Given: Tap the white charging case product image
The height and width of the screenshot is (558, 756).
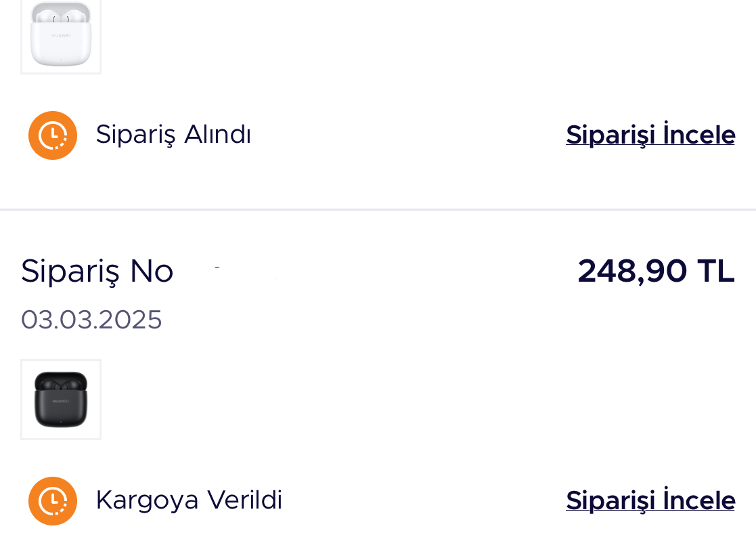Looking at the screenshot, I should pos(61,35).
